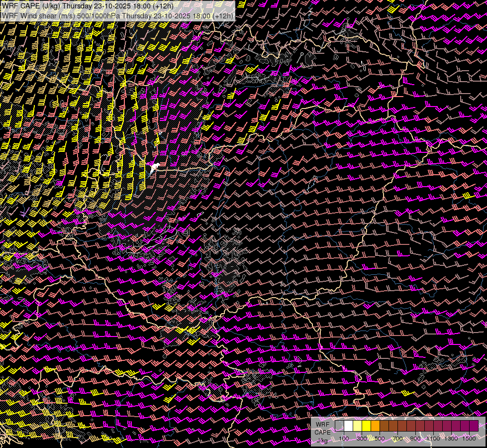
Task: Click the WRF text in the legend box
Action: (322, 425)
